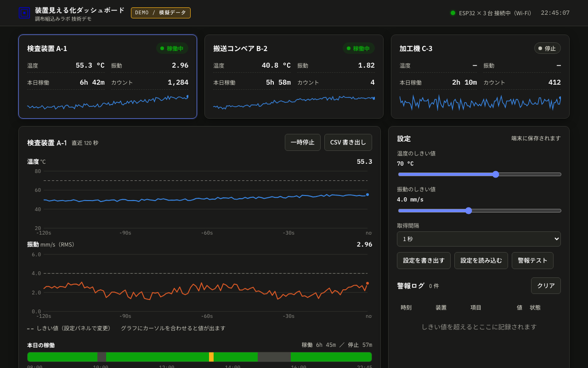Click the 温度のしきい値 slider handle

click(x=496, y=174)
